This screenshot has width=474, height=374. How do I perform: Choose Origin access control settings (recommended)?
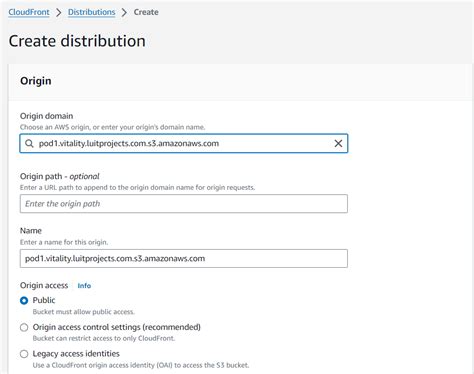pyautogui.click(x=24, y=327)
